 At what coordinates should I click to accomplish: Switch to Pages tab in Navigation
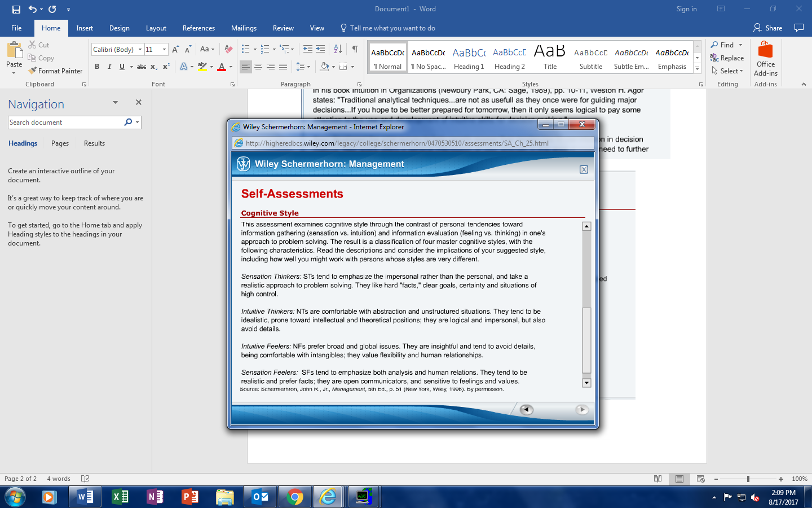pyautogui.click(x=60, y=143)
